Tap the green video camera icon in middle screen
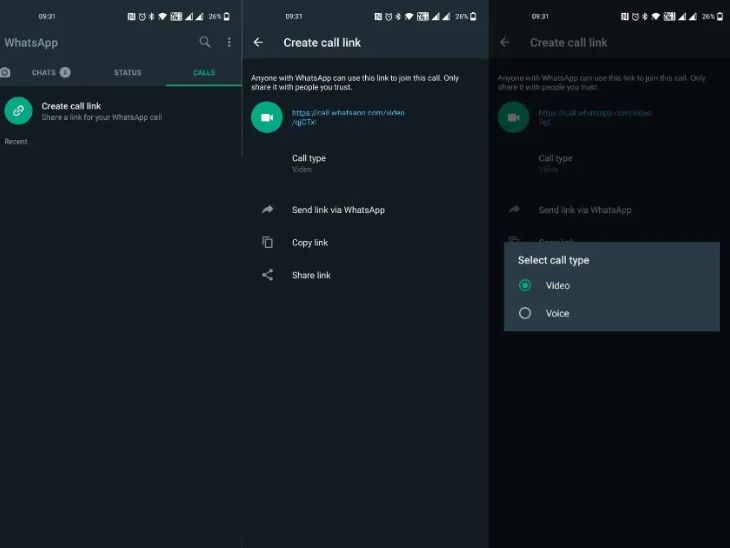The height and width of the screenshot is (548, 730). pyautogui.click(x=267, y=117)
